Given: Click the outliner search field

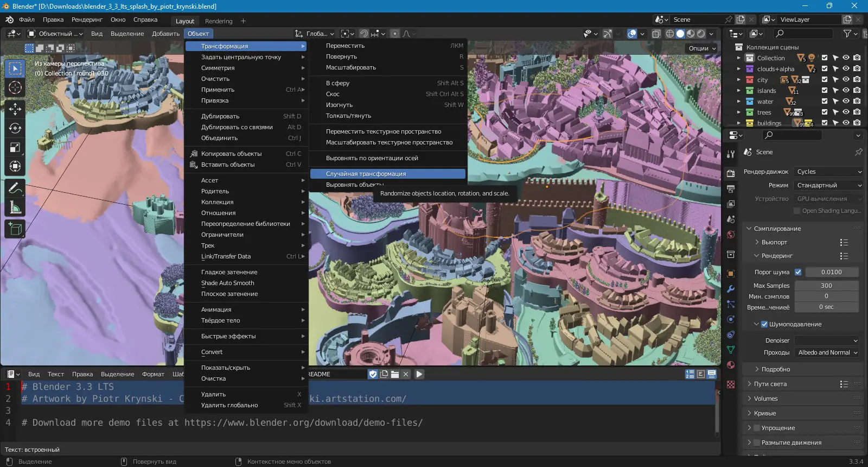Looking at the screenshot, I should [x=806, y=34].
